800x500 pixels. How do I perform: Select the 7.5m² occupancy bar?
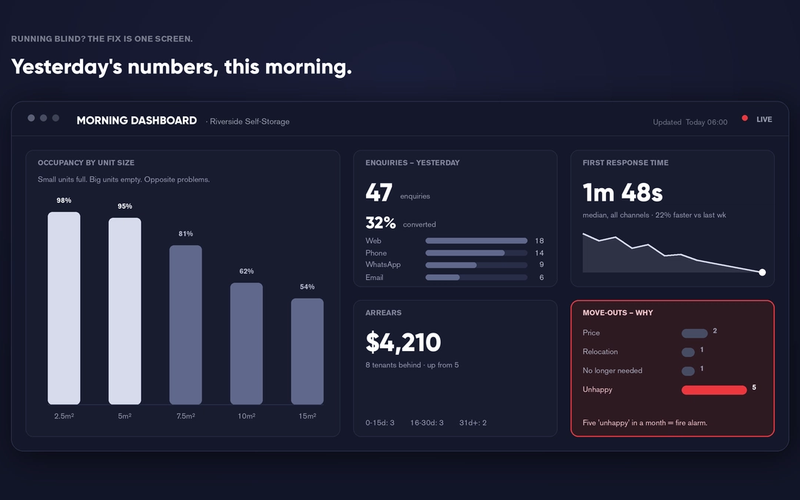point(186,325)
